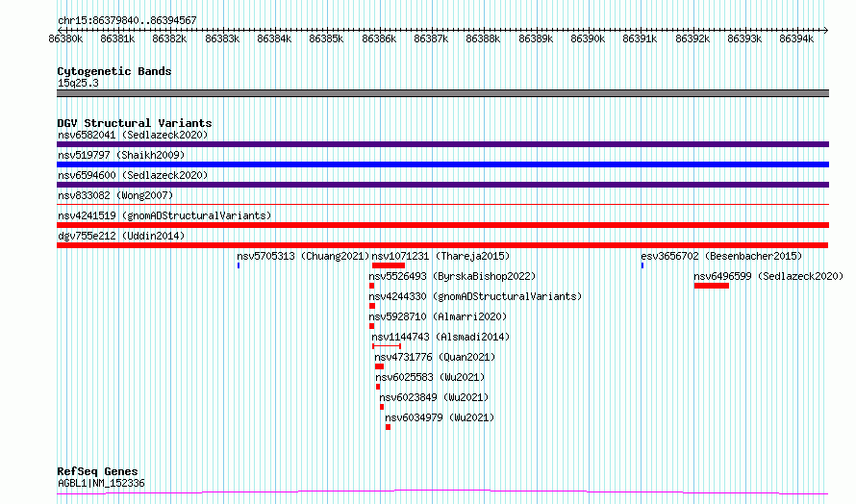The height and width of the screenshot is (504, 856).
Task: Open the nsv5928710 (Almarri2020) variant label
Action: click(x=438, y=316)
